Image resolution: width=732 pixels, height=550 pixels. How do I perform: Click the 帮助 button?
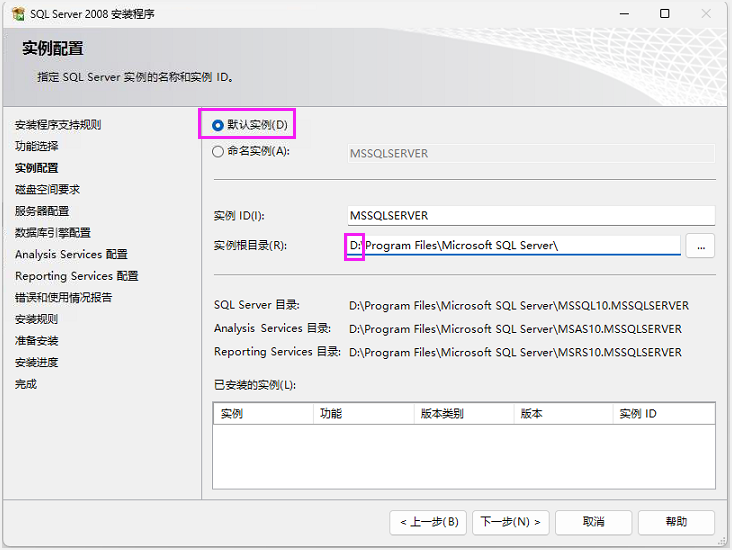click(x=676, y=522)
